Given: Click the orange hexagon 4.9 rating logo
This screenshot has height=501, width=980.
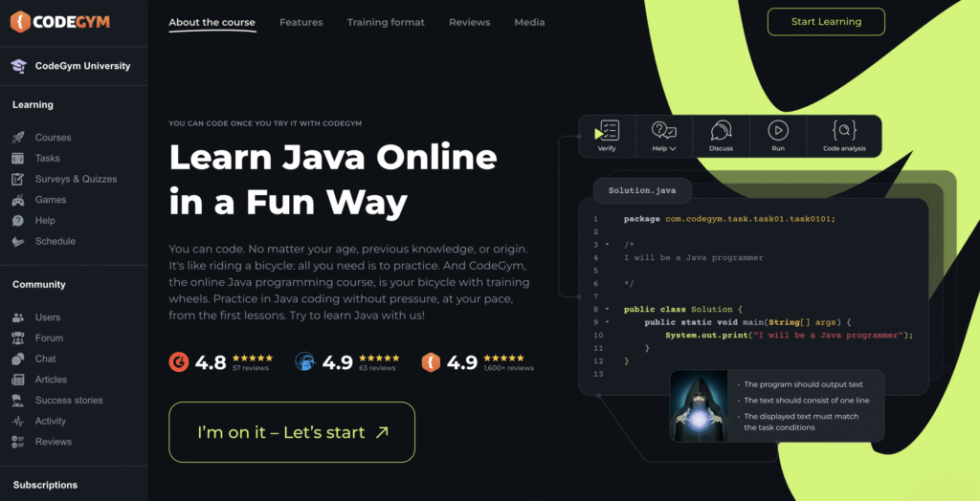Looking at the screenshot, I should (x=432, y=361).
